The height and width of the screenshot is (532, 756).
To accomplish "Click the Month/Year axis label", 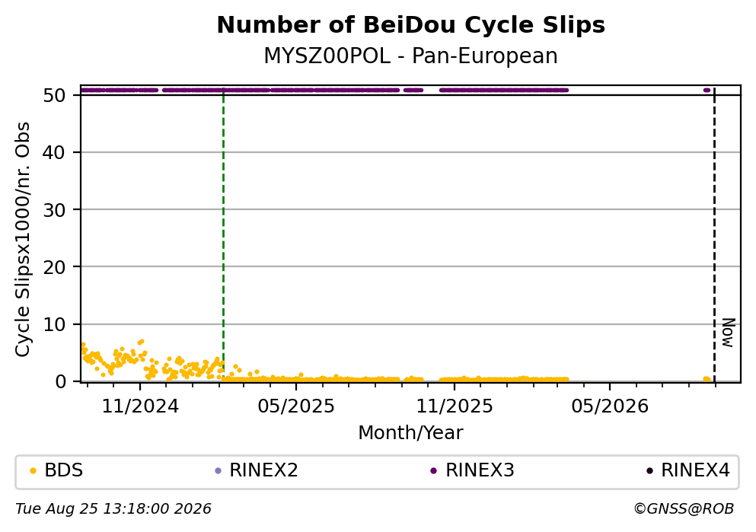I will (x=411, y=433).
